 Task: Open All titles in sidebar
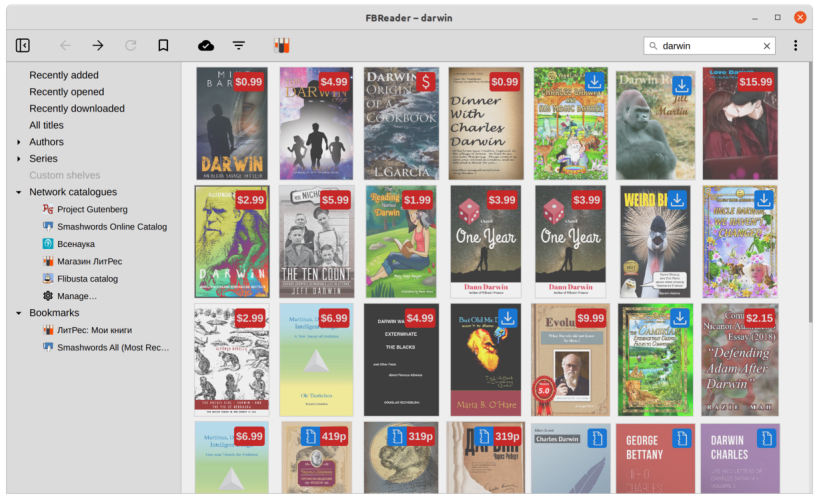click(x=46, y=125)
